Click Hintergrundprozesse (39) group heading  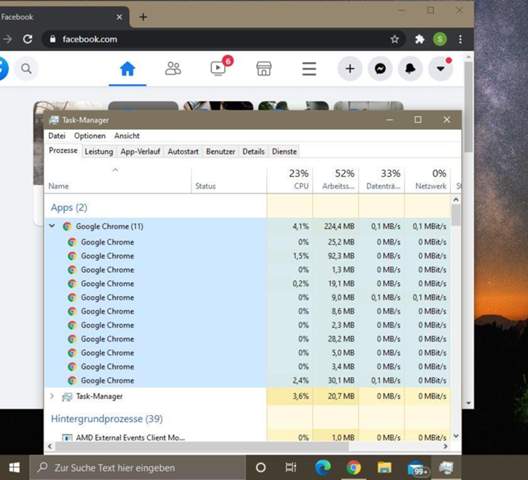pos(107,419)
